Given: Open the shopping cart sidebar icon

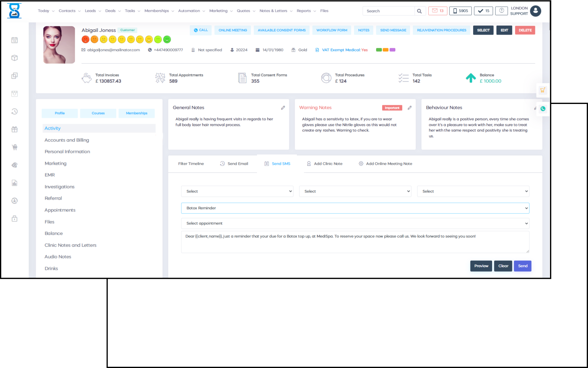Looking at the screenshot, I should pos(14,147).
